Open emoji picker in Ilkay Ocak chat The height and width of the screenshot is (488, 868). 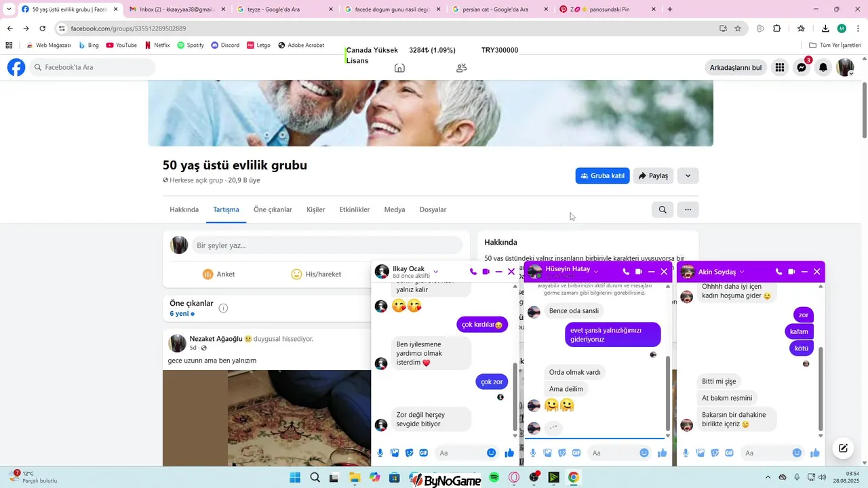pyautogui.click(x=492, y=453)
